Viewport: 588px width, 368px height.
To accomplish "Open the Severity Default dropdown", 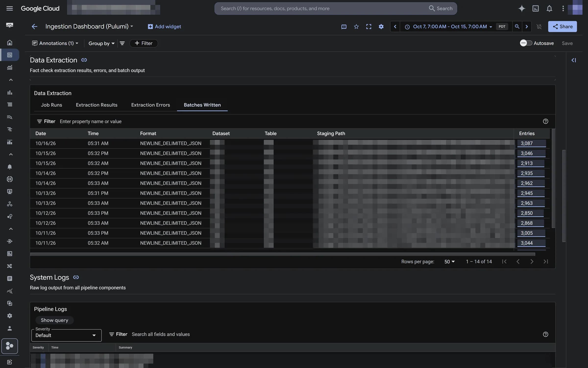I will 66,335.
